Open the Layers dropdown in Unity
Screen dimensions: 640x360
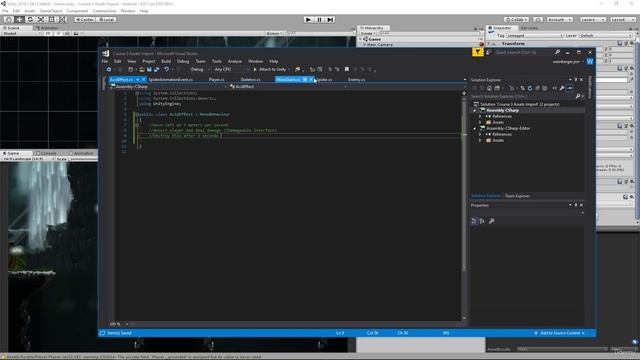point(592,19)
